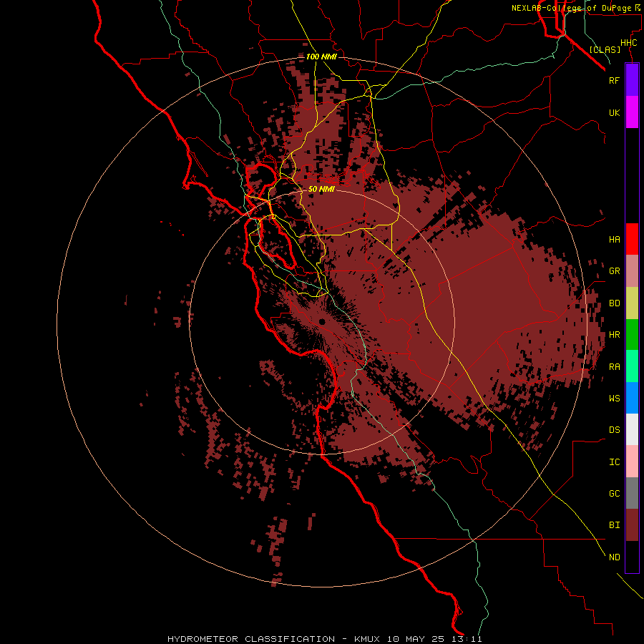Click the '50 NMI' range ring label

321,189
